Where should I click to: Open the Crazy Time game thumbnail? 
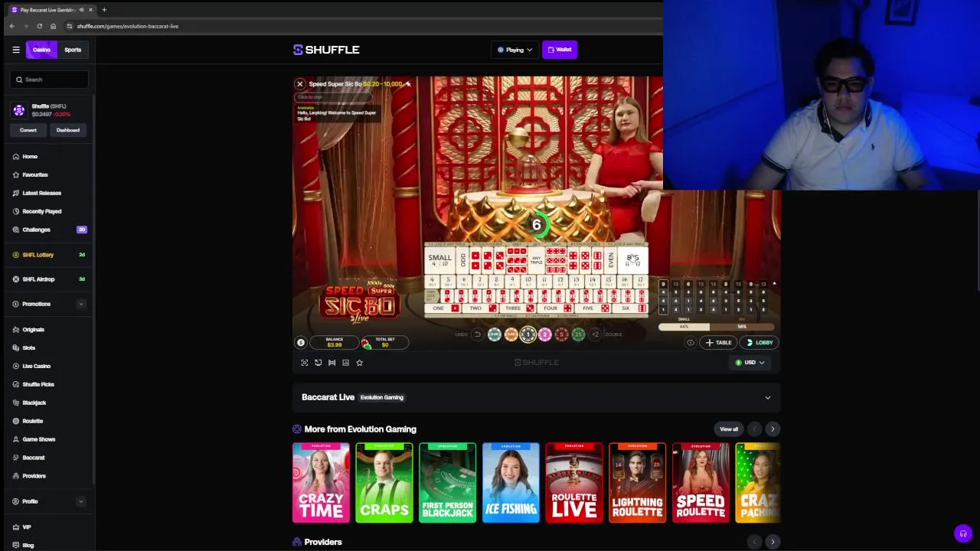[x=321, y=483]
